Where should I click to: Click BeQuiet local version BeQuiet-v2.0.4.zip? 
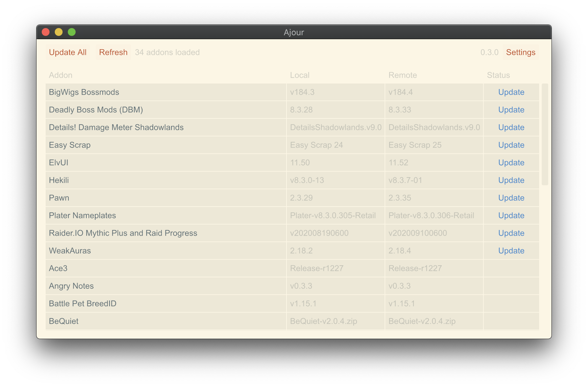(x=323, y=321)
